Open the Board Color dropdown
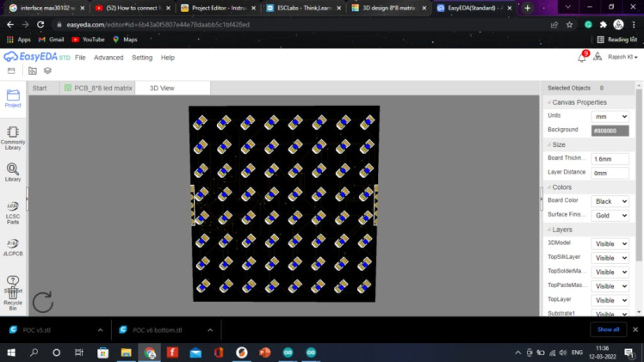 tap(610, 201)
